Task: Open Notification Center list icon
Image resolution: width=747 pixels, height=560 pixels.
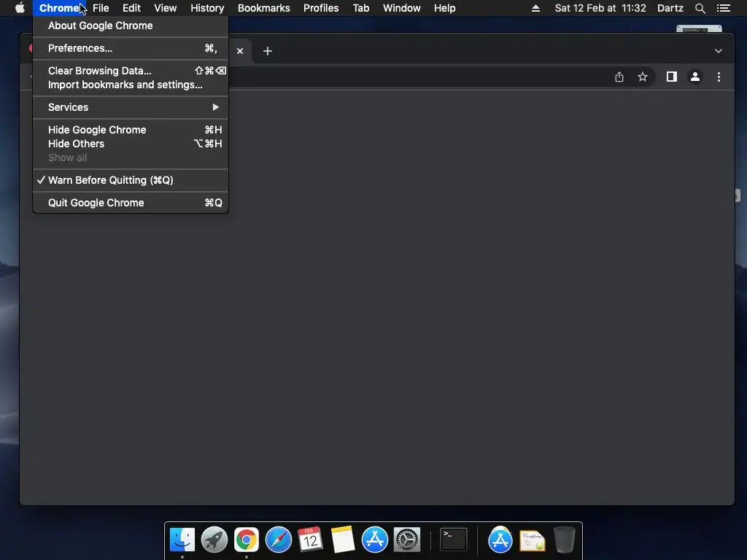Action: [723, 8]
